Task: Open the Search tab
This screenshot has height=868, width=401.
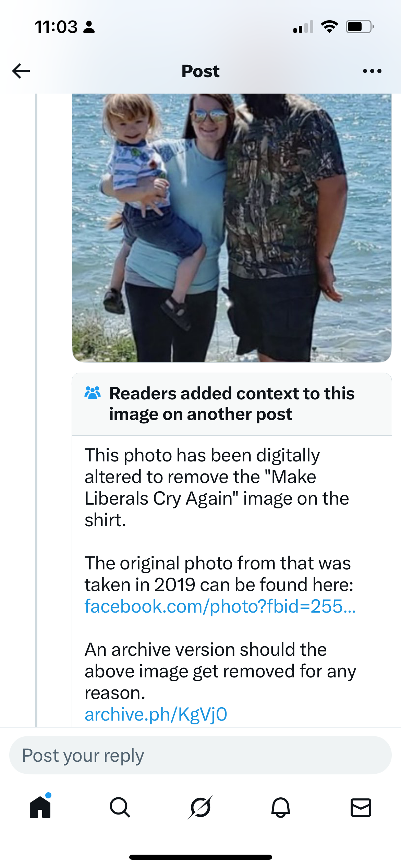Action: (x=120, y=807)
